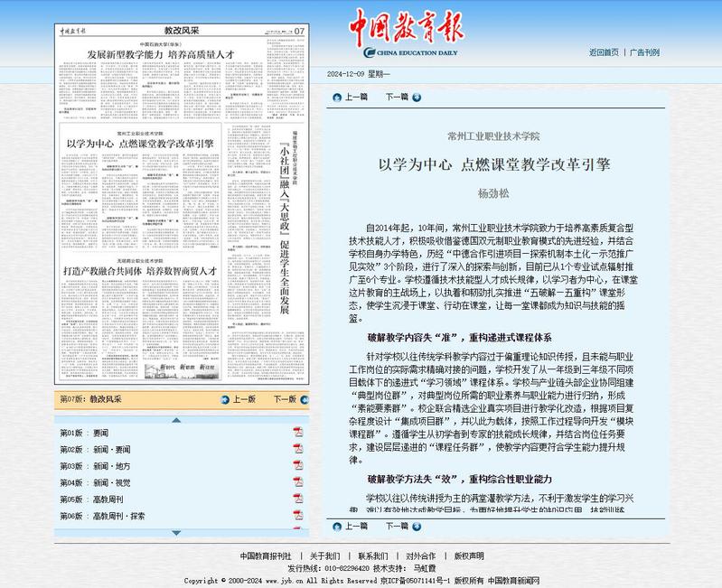This screenshot has height=588, width=722.
Task: Download the PDF of 第05版 高教周刊
Action: 298,499
